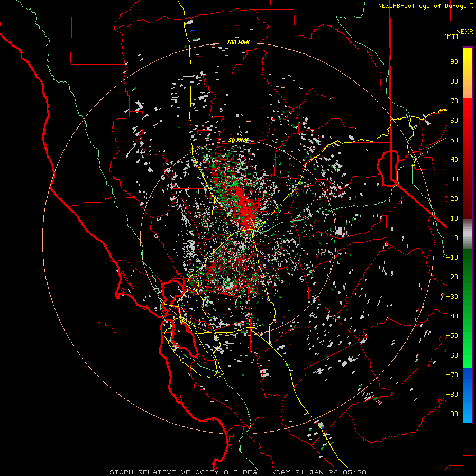The width and height of the screenshot is (476, 476).
Task: Click the -60 value on velocity scale
Action: pos(452,355)
